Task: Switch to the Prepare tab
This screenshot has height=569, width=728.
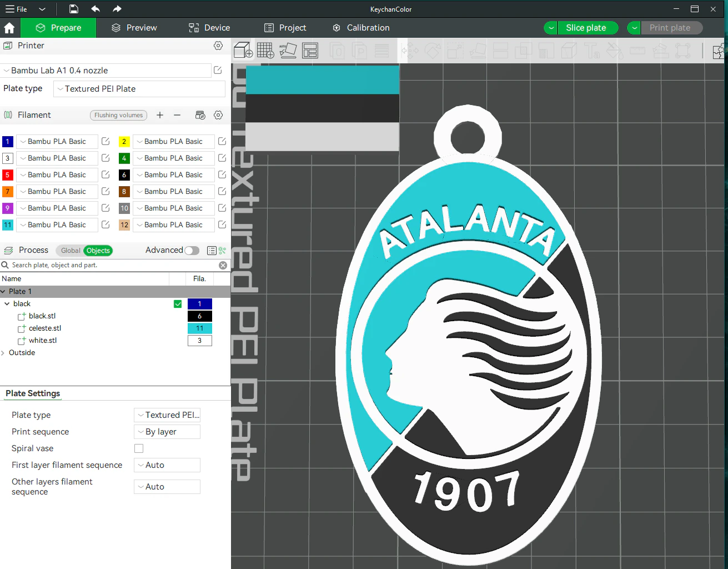Action: [x=58, y=28]
